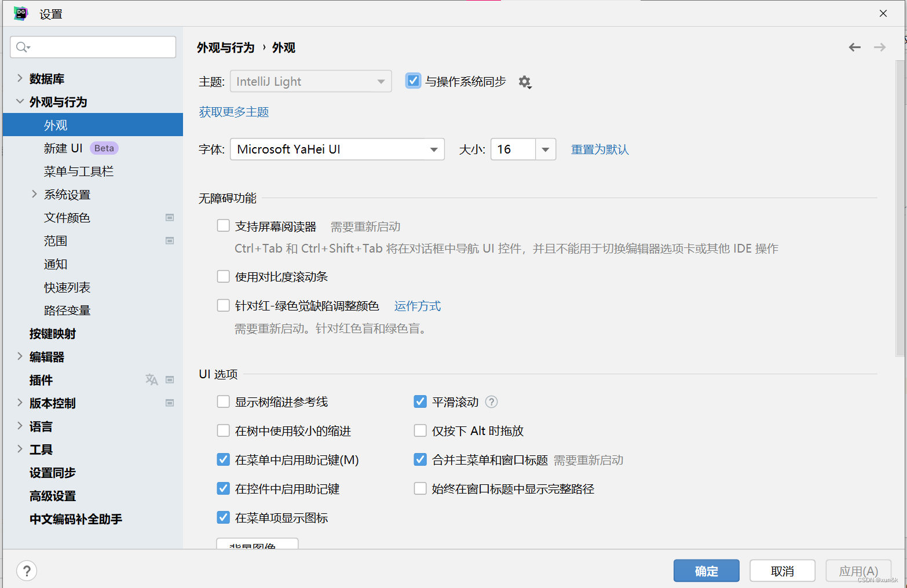This screenshot has height=588, width=907.
Task: Enable the 支持屏幕阅读器 checkbox
Action: [x=223, y=225]
